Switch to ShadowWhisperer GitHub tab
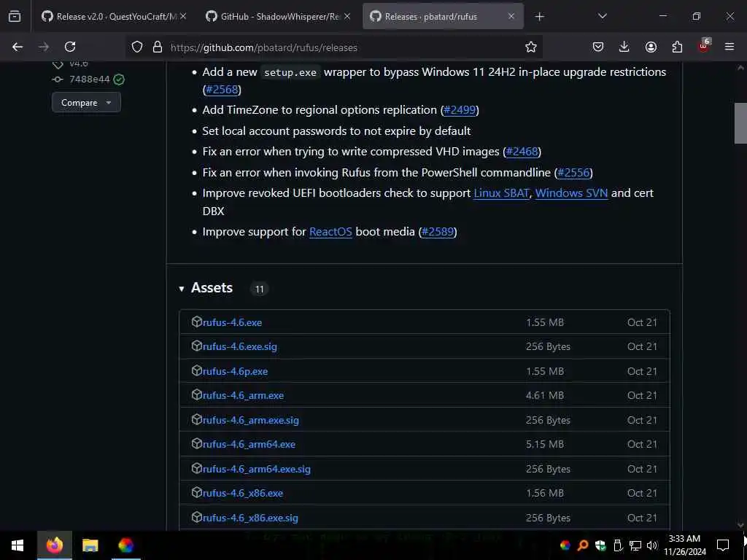The width and height of the screenshot is (747, 560). pos(279,16)
